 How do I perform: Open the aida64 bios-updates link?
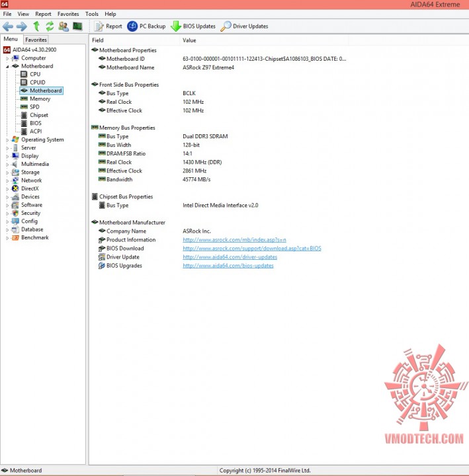(228, 266)
